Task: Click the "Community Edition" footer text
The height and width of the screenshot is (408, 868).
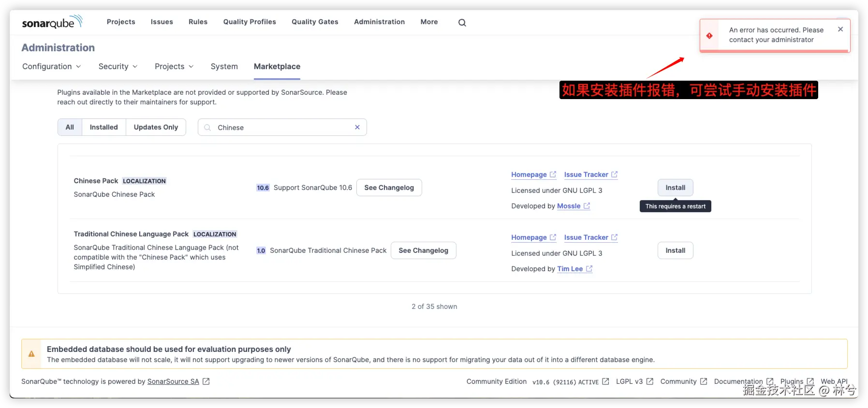Action: coord(496,381)
